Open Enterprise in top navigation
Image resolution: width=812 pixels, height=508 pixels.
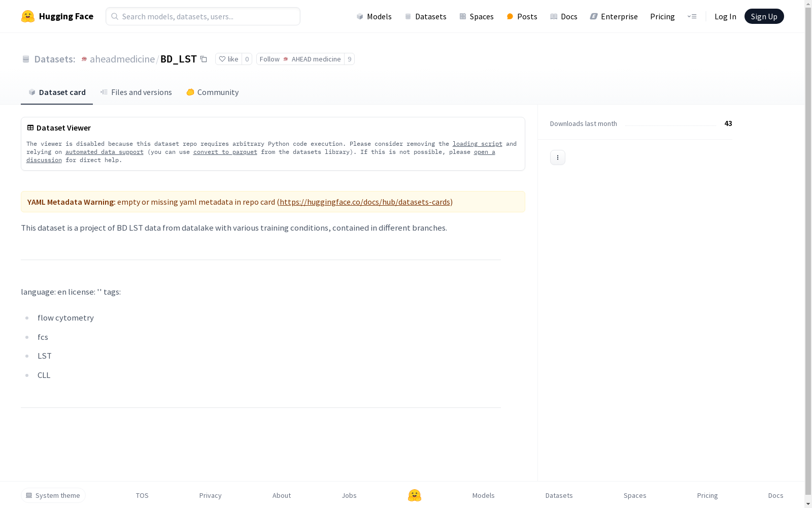(614, 16)
